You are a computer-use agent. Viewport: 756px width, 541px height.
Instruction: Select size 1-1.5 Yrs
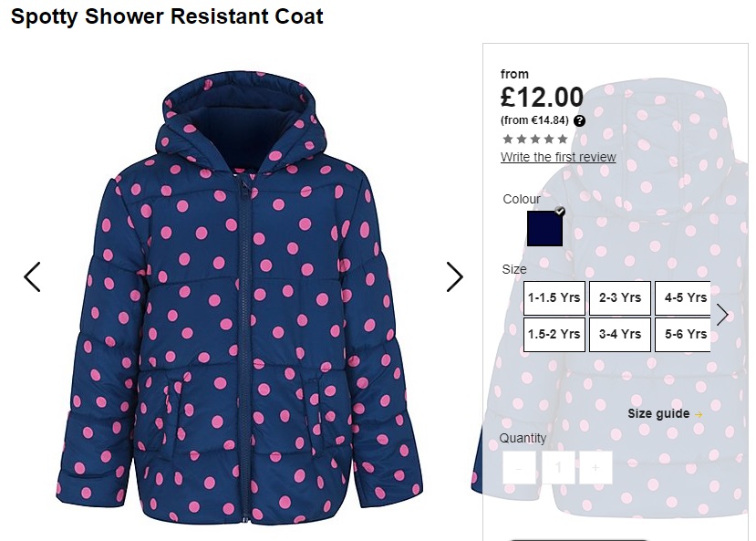pyautogui.click(x=554, y=298)
